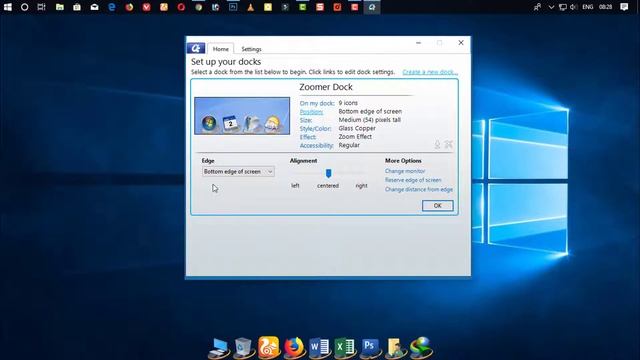The width and height of the screenshot is (640, 360).
Task: Click the 'Accessibility' link
Action: click(x=316, y=146)
